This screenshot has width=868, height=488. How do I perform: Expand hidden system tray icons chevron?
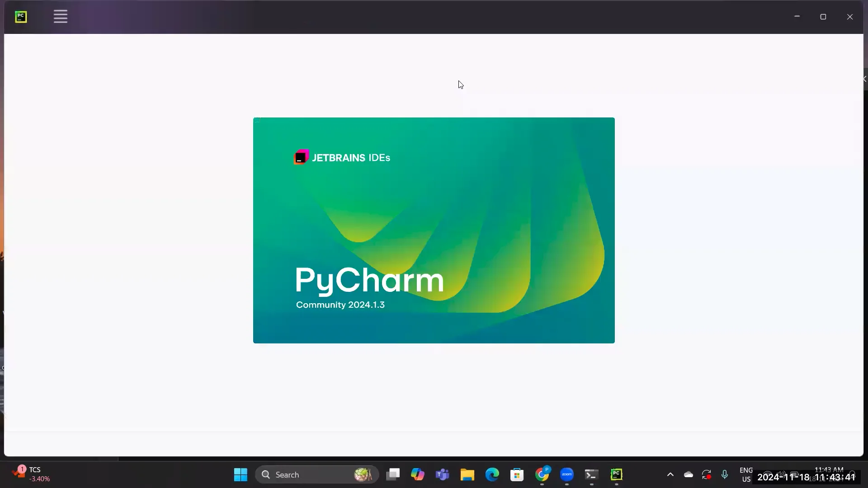(670, 474)
